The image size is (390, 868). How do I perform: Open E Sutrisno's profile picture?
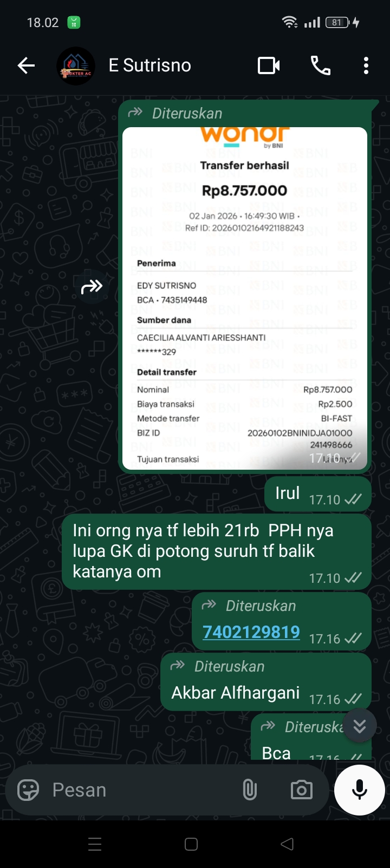76,66
